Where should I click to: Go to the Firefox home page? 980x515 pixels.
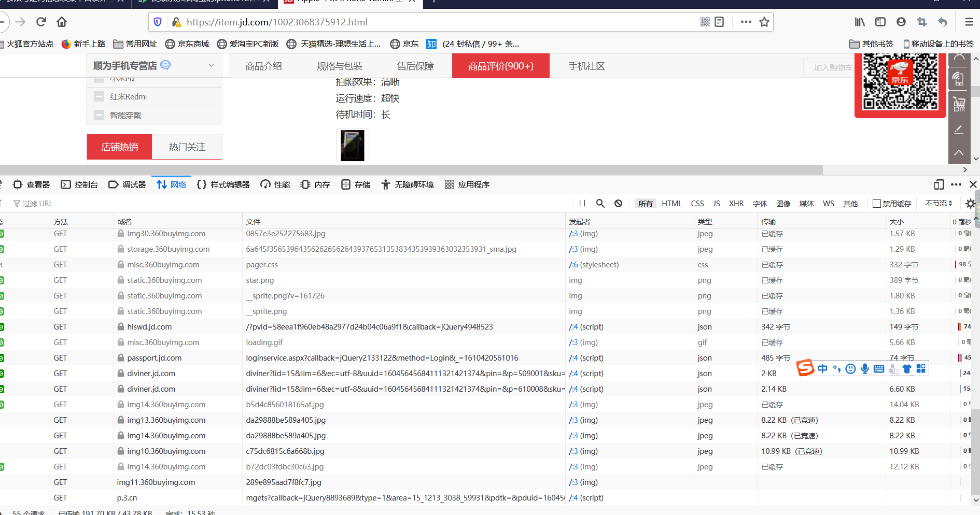click(x=62, y=22)
